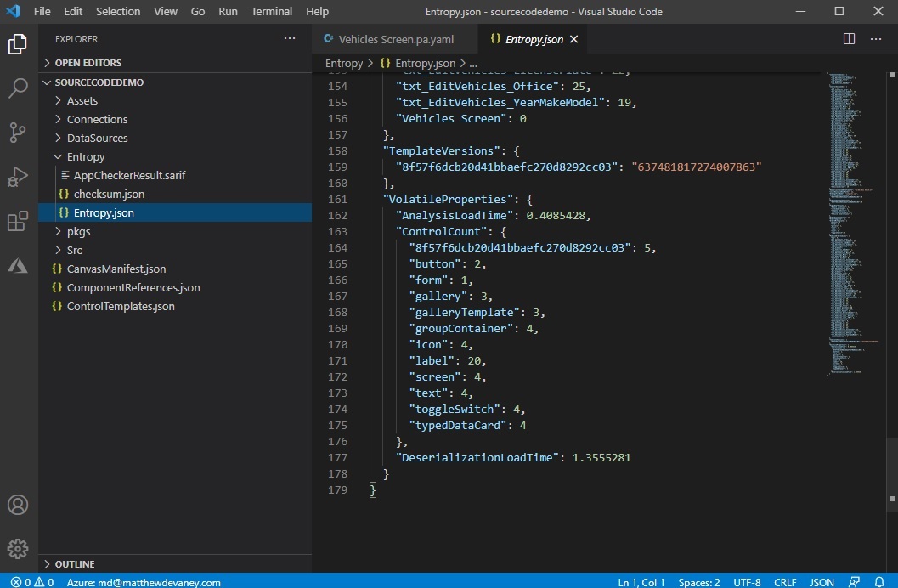Open the Search view in the activity bar

[x=19, y=88]
